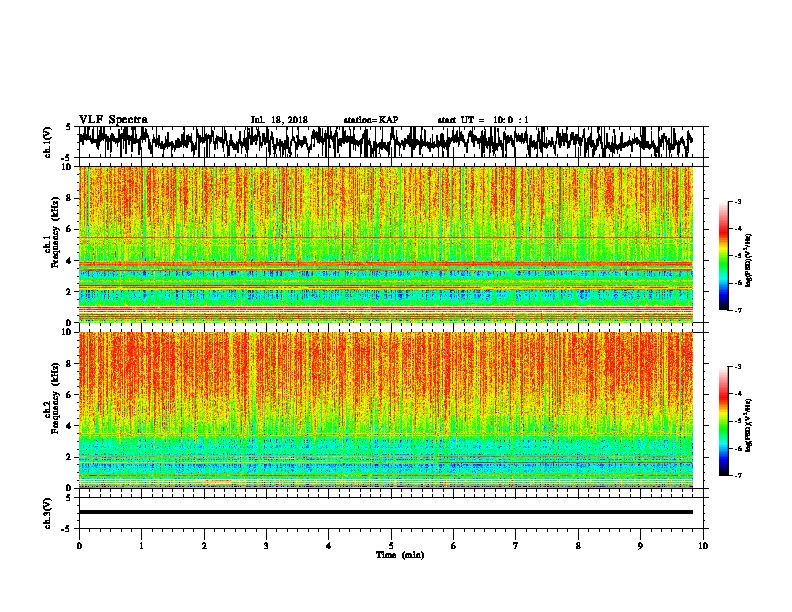Click the ch.1 spectrogram red band near 4 kHz
This screenshot has width=792, height=612.
pos(385,264)
